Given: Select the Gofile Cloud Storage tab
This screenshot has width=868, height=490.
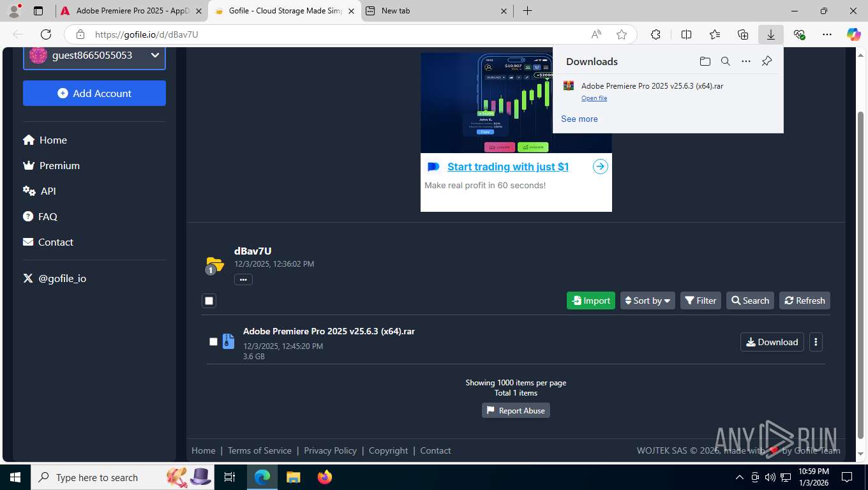Looking at the screenshot, I should 285,11.
